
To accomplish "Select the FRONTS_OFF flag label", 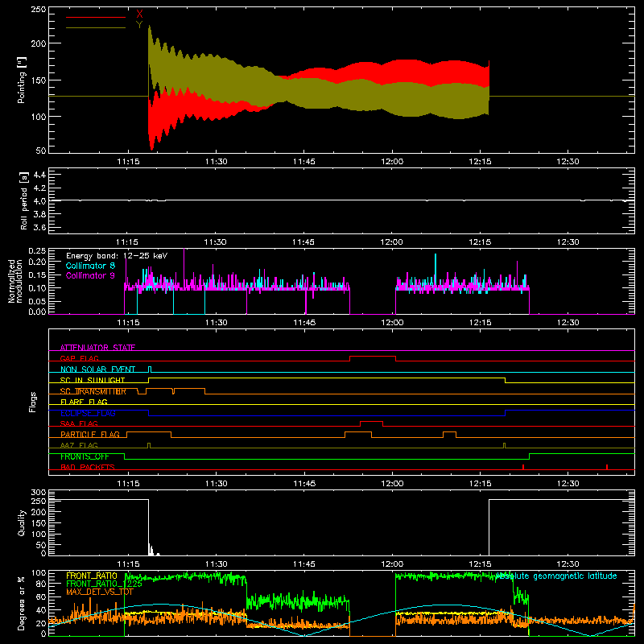I will 85,456.
